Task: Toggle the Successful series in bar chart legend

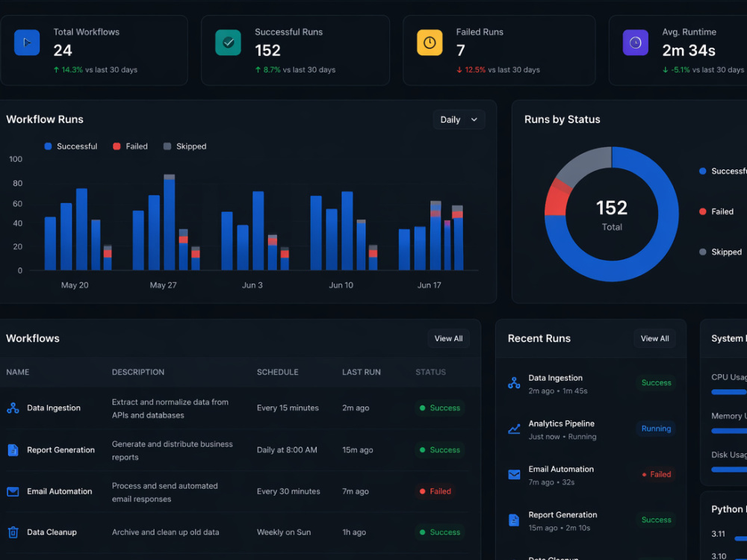Action: pos(70,146)
